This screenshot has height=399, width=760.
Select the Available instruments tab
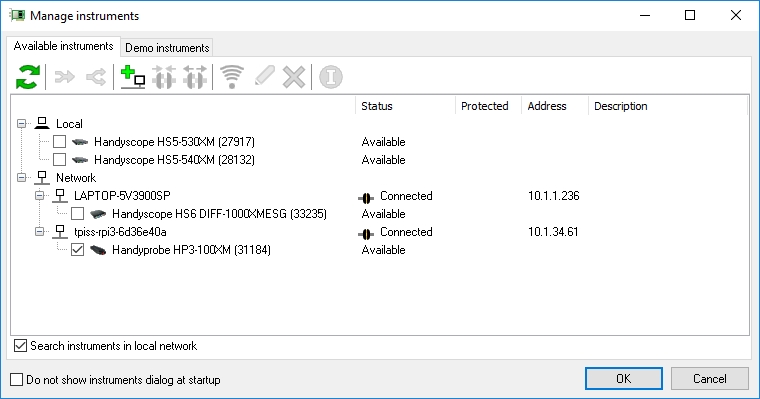click(63, 46)
